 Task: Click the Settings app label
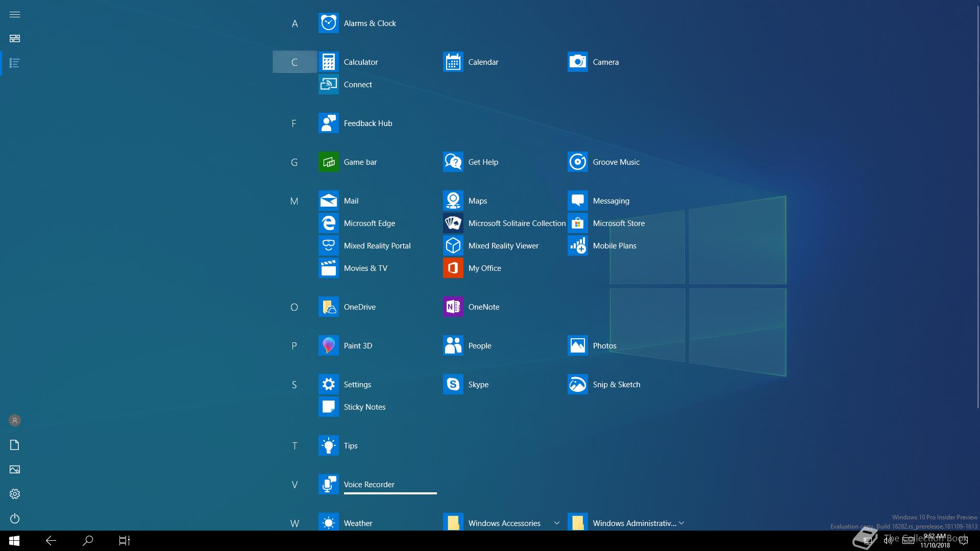coord(357,385)
